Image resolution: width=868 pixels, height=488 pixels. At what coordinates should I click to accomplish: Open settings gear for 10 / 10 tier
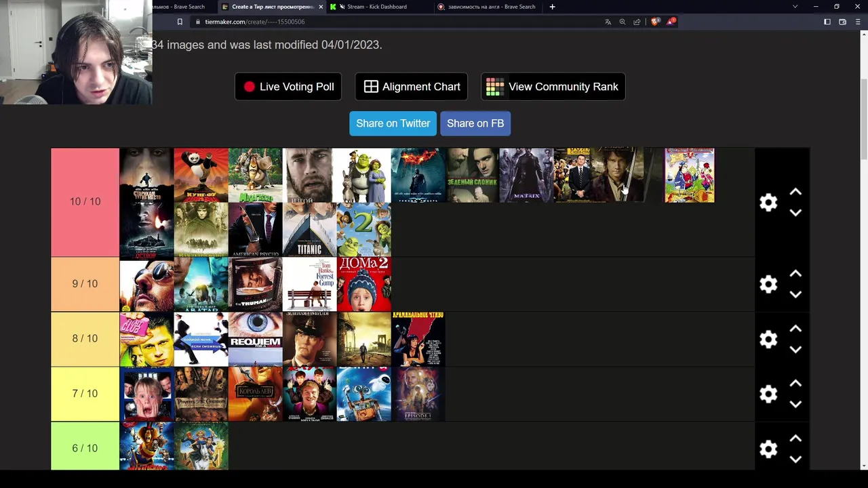click(x=768, y=203)
